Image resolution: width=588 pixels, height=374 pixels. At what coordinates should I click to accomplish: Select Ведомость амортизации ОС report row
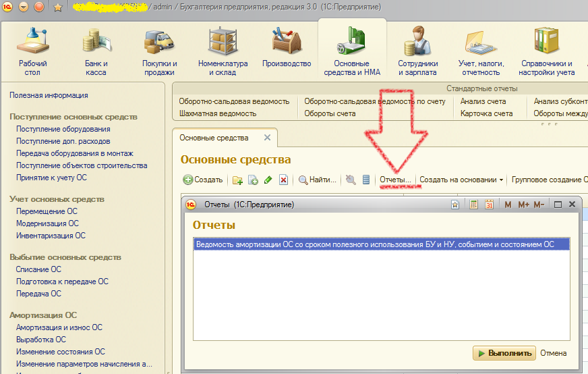point(382,244)
